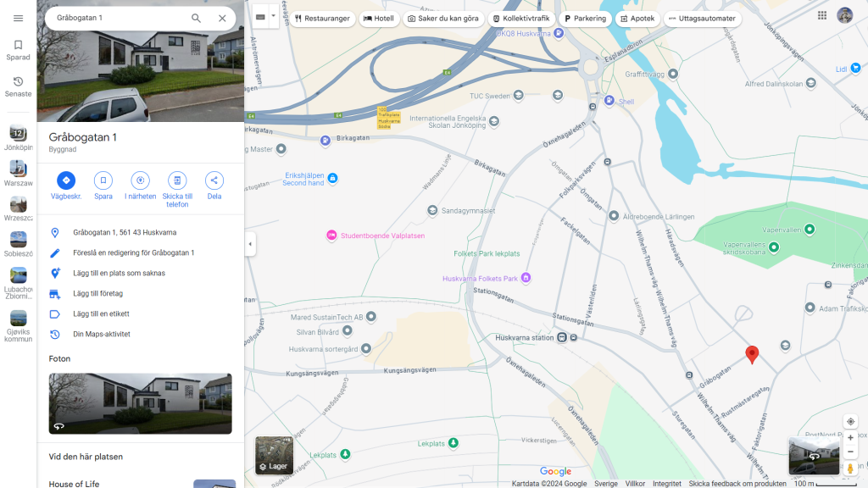The width and height of the screenshot is (868, 488).
Task: Click the search magnifier icon
Action: point(196,18)
